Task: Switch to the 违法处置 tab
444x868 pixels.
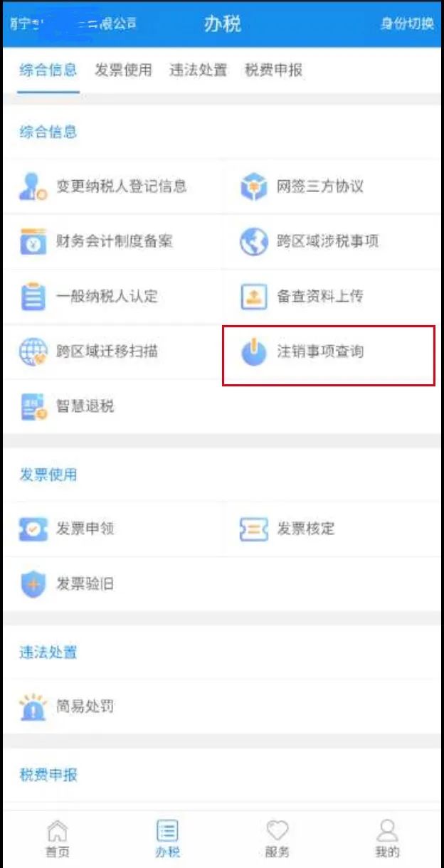Action: [198, 70]
